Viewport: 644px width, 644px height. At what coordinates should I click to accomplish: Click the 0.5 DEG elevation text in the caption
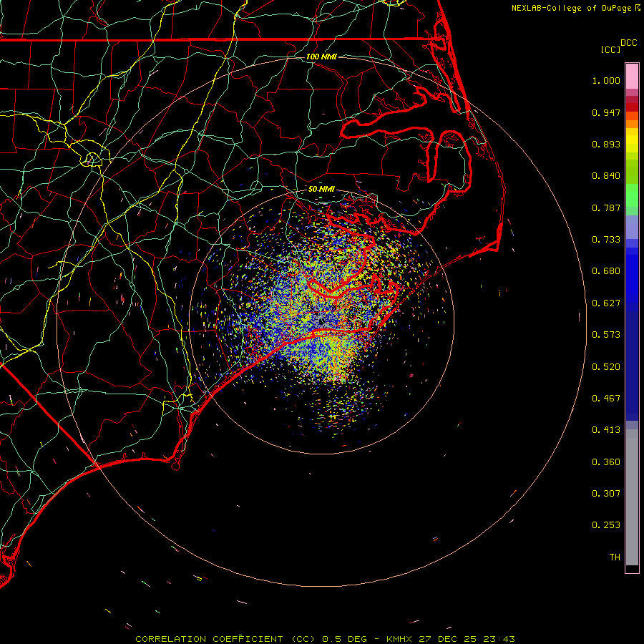coord(345,639)
